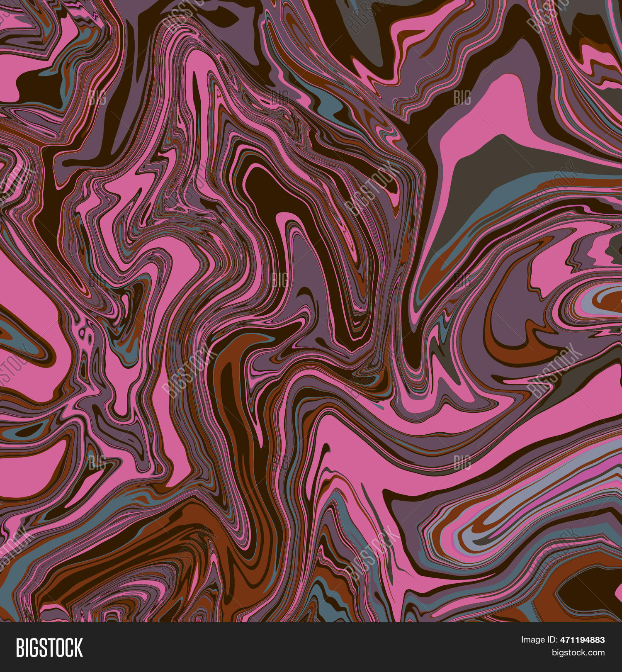Click the diagonal BIGSTOCK watermark in upper center
The image size is (622, 672).
(370, 189)
